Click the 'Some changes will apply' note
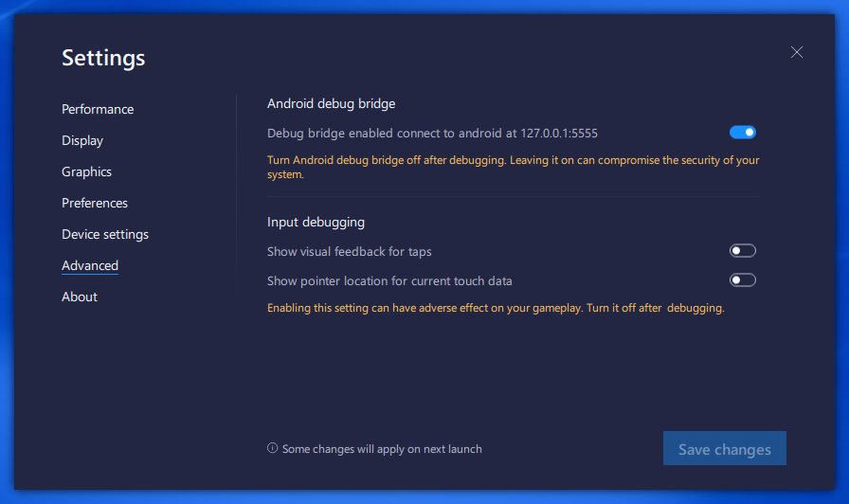This screenshot has width=849, height=504. click(382, 449)
